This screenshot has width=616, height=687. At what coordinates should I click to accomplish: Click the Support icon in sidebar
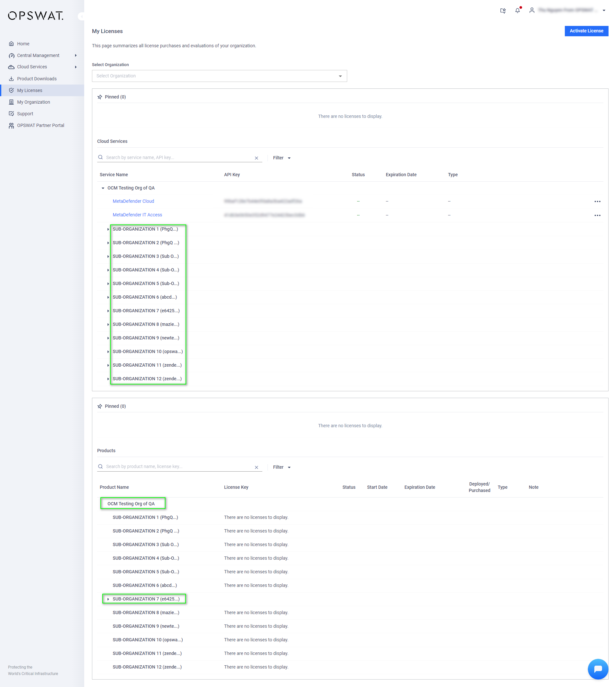[11, 114]
